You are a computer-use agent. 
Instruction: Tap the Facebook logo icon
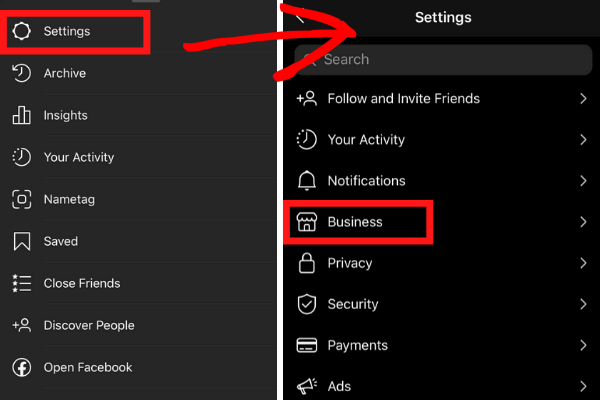[22, 367]
